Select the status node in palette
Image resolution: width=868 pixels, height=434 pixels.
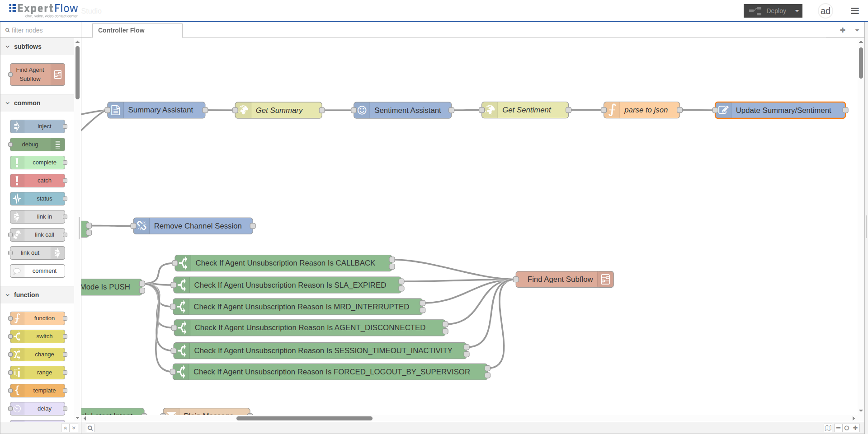tap(38, 199)
